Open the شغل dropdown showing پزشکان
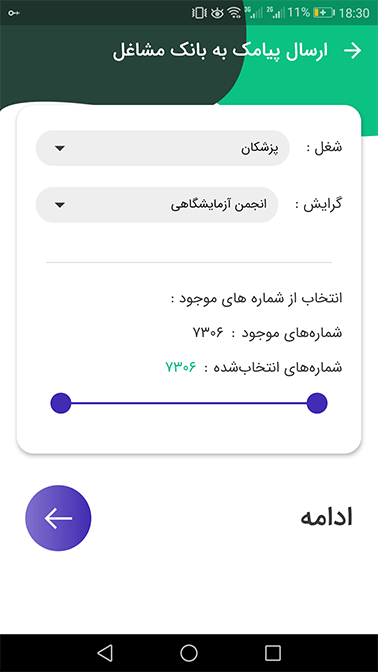Screen dimensions: 378x672 point(162,148)
